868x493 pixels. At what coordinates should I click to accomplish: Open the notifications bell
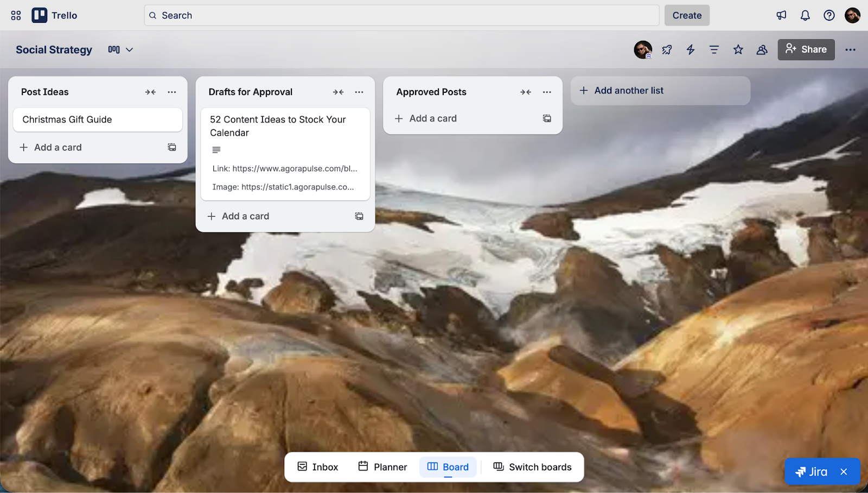click(805, 15)
